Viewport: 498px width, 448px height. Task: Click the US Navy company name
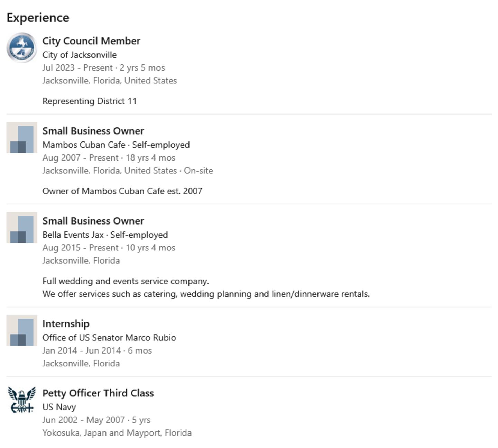point(59,407)
